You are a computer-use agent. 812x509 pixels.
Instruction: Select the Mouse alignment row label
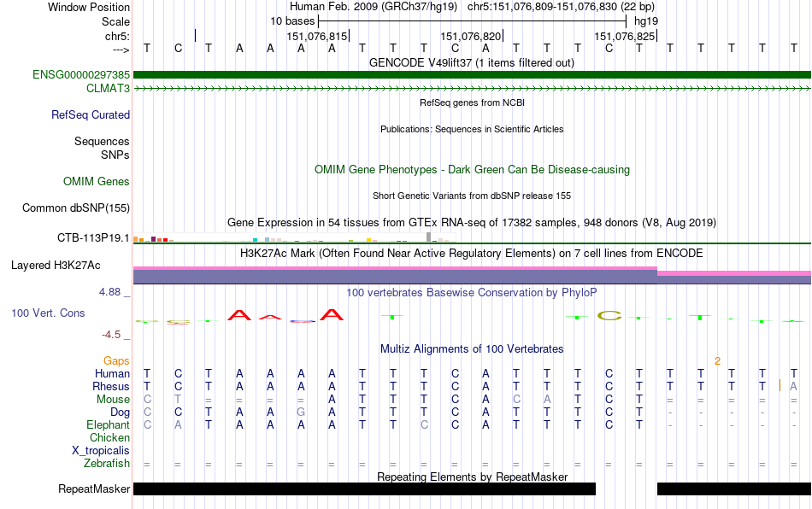pyautogui.click(x=113, y=400)
